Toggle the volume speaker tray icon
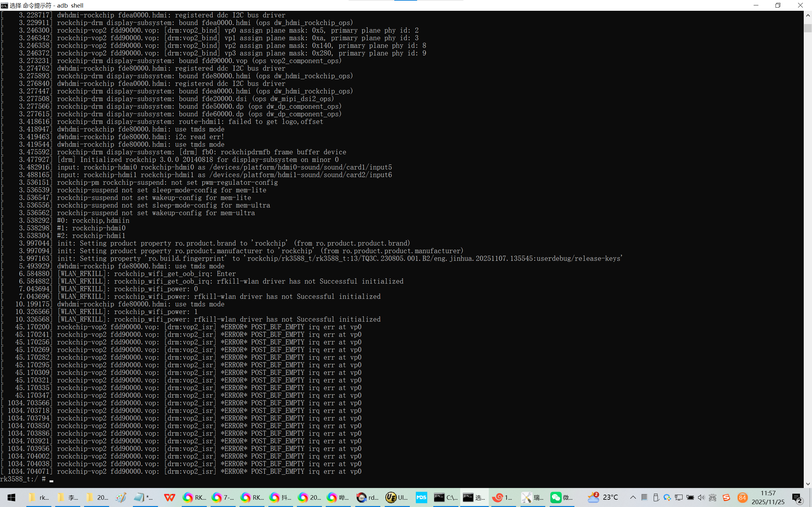812x507 pixels. click(701, 497)
